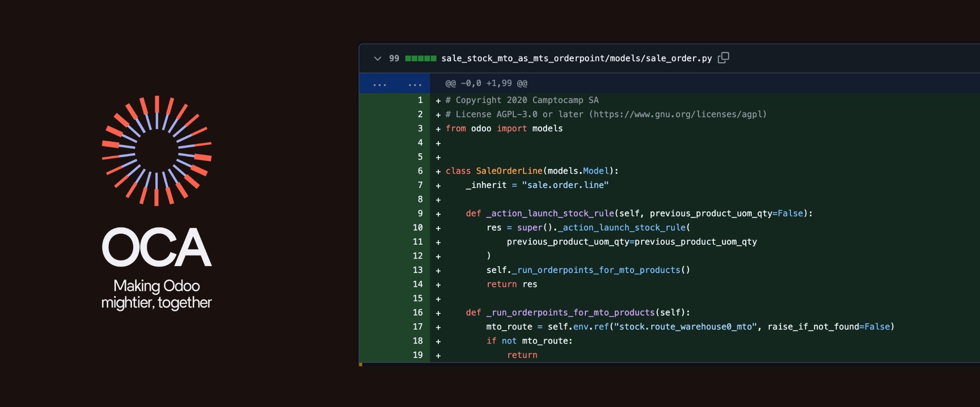Click the bare 'return' statement on line 19
This screenshot has height=407, width=980.
(522, 355)
